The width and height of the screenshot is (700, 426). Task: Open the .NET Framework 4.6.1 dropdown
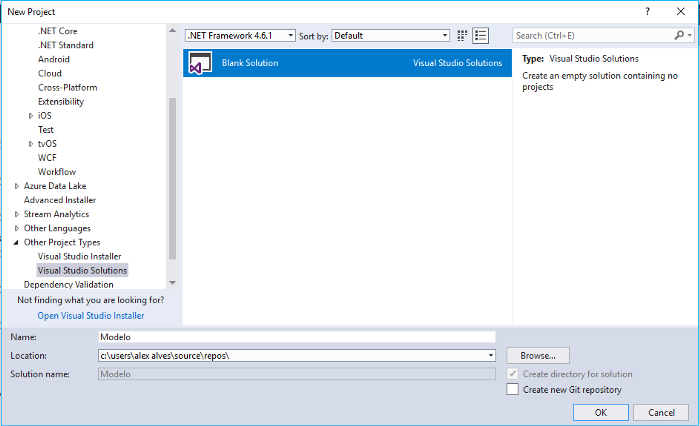240,36
